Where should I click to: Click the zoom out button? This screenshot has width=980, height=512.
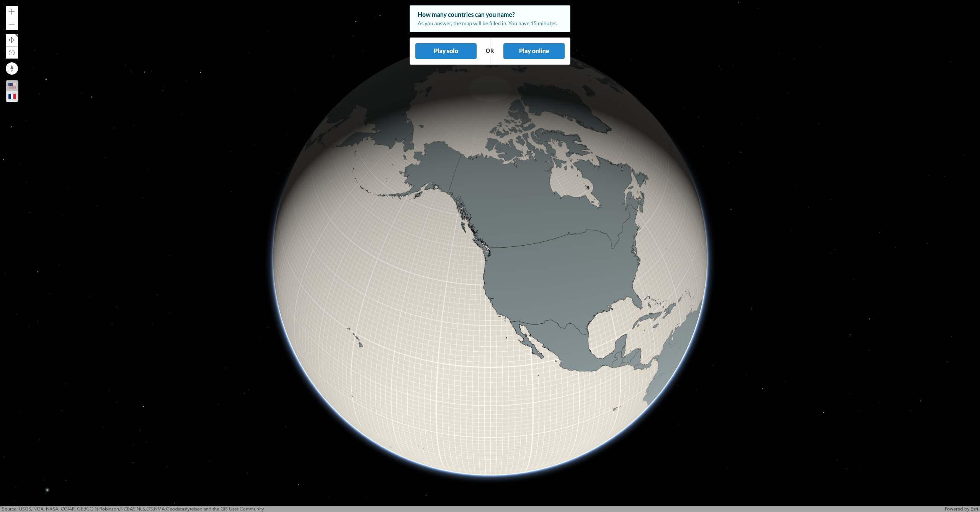point(11,24)
